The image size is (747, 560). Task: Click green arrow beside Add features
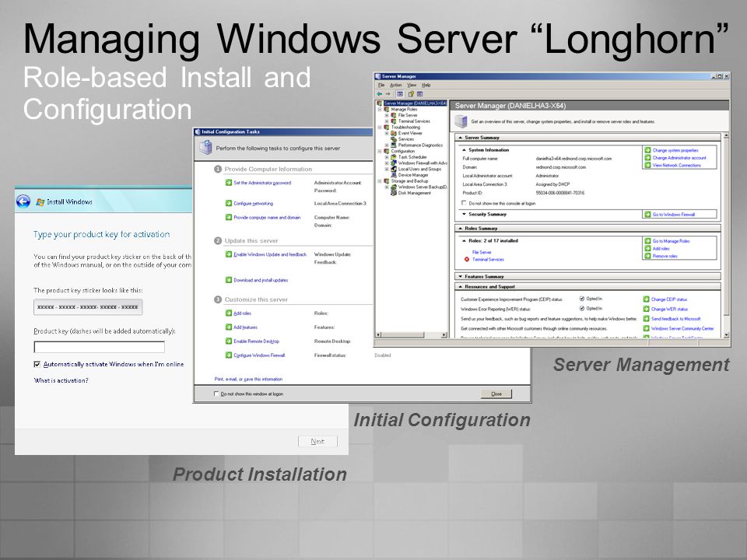(x=229, y=327)
